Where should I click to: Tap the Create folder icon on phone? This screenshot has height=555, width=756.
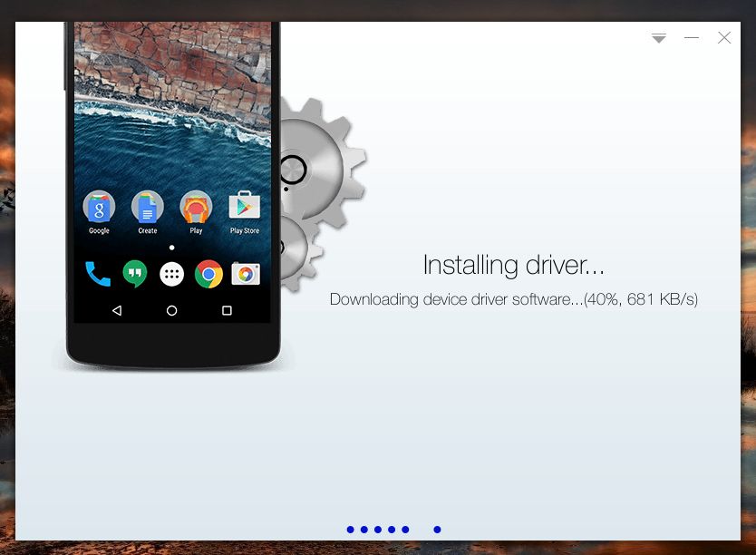tap(148, 207)
